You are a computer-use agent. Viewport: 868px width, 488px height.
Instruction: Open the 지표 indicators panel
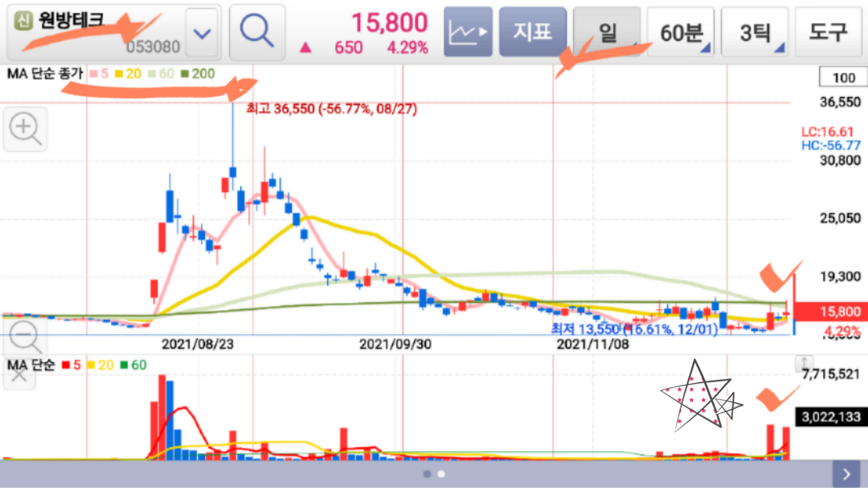533,32
